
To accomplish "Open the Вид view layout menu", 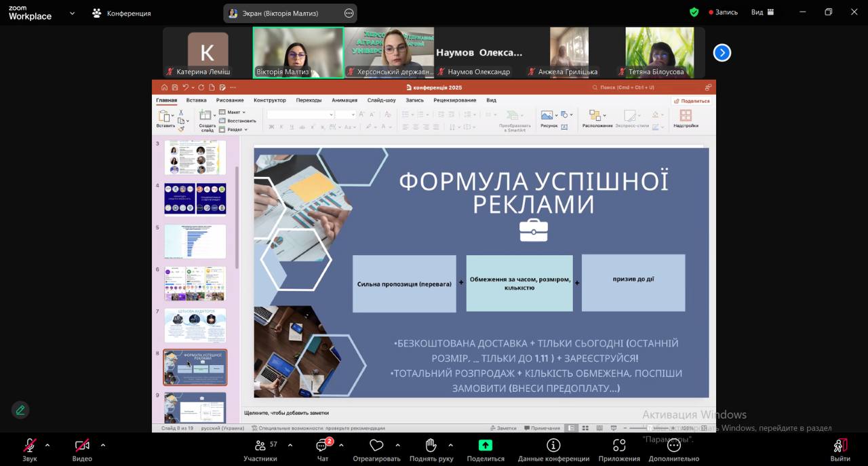I will point(762,12).
